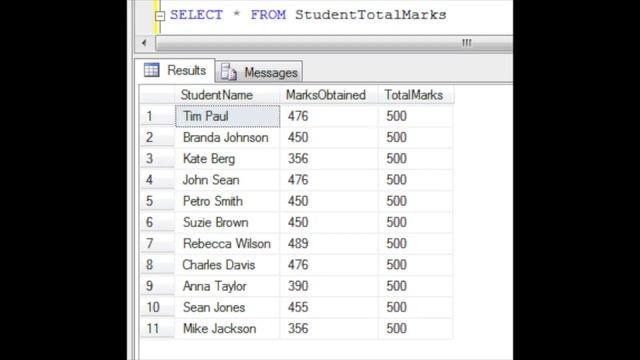Image resolution: width=640 pixels, height=360 pixels.
Task: Click Charles Davis's 476 marks cell
Action: [x=329, y=265]
